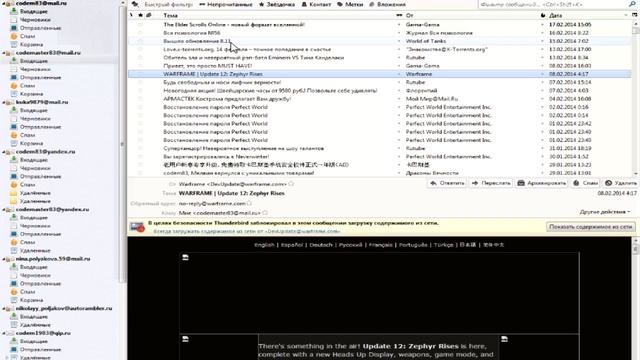
Task: Toggle the Метки tags filter
Action: (x=350, y=4)
